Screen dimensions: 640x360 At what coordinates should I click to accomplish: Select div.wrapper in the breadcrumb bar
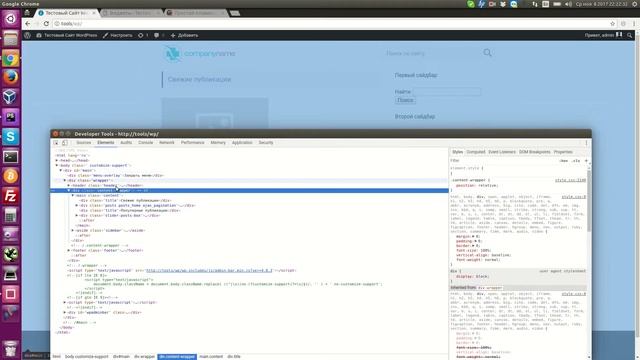coord(144,357)
